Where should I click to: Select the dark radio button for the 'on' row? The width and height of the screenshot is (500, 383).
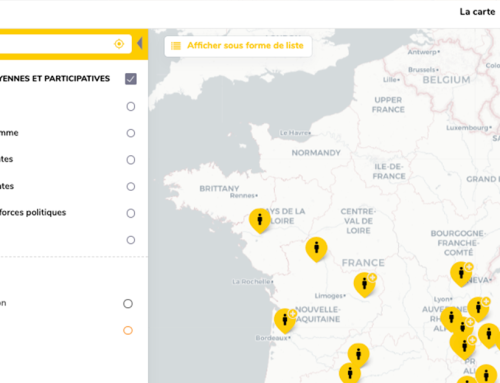[128, 304]
